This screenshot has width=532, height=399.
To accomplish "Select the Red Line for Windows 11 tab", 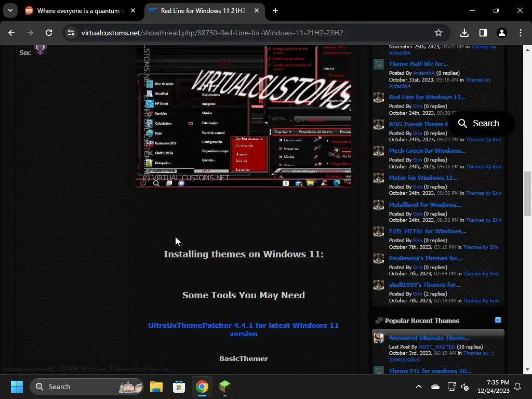I will (203, 11).
